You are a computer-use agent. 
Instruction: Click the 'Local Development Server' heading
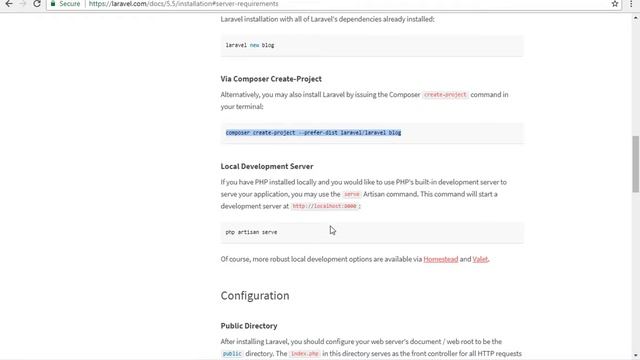click(x=267, y=167)
